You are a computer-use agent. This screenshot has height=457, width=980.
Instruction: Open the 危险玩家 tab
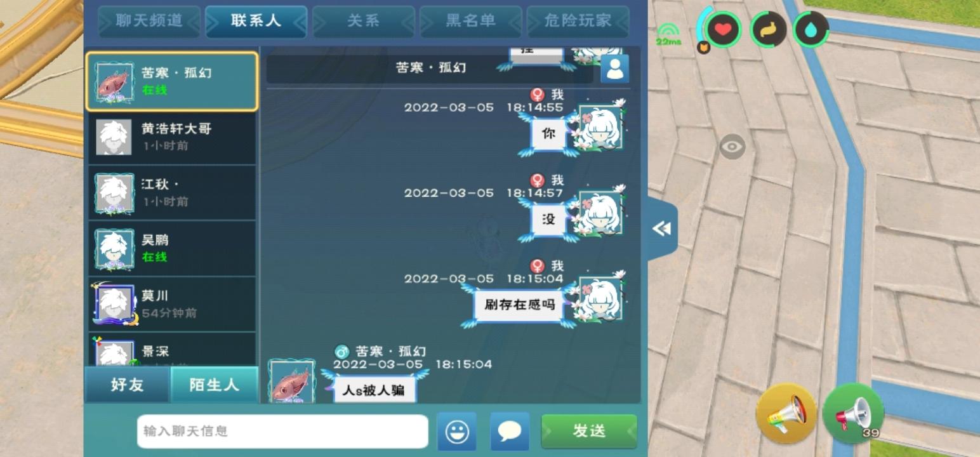point(578,21)
